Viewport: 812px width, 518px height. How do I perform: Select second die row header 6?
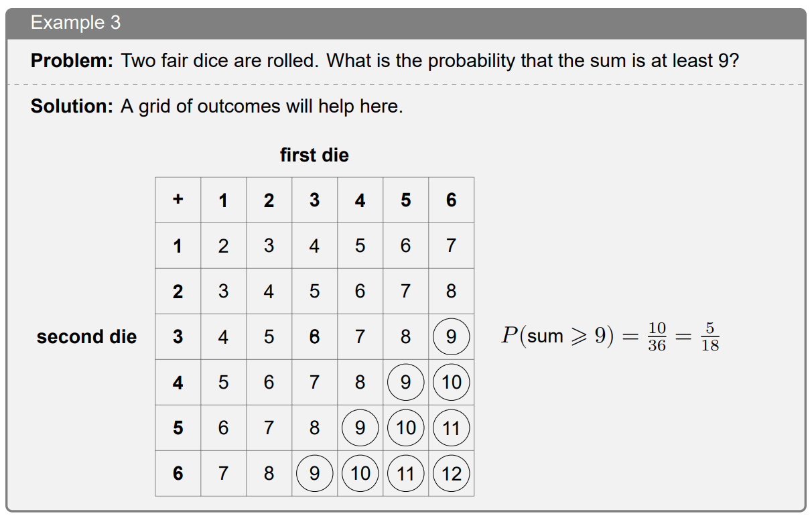pyautogui.click(x=178, y=474)
